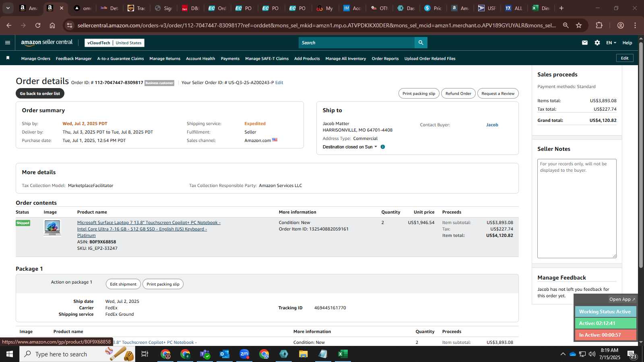This screenshot has height=362, width=644.
Task: Open the Microsoft Surface Laptop 7 product link
Action: tap(149, 229)
